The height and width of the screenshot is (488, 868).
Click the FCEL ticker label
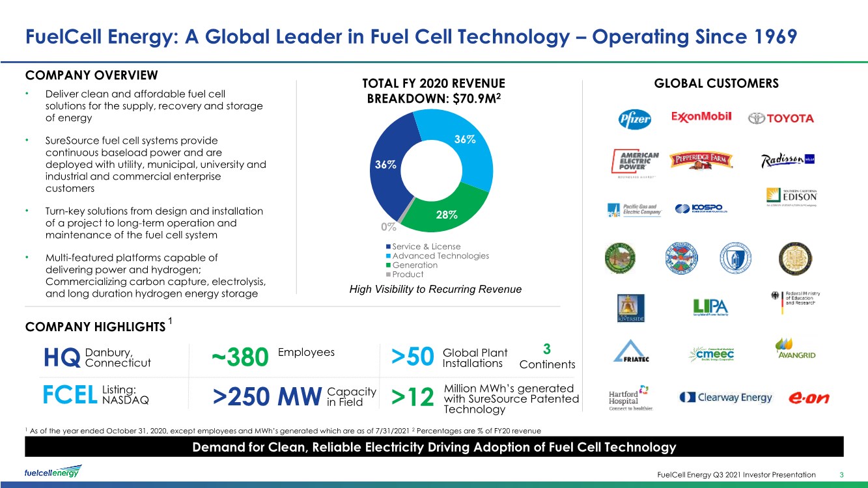click(71, 395)
